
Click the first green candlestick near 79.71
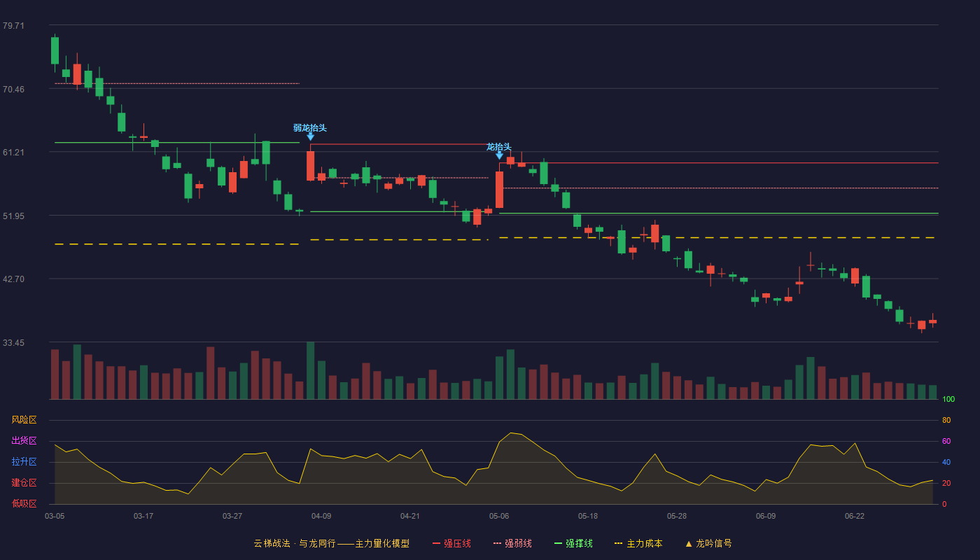click(x=55, y=50)
